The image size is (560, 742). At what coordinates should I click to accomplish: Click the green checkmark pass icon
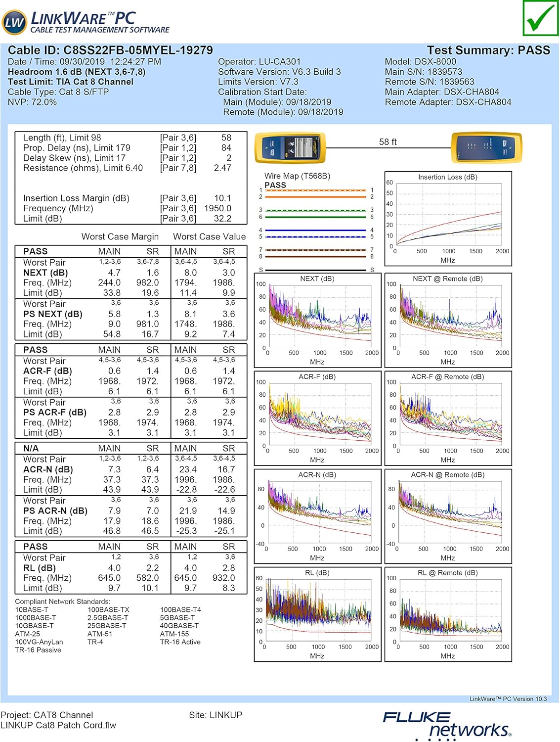coord(540,18)
